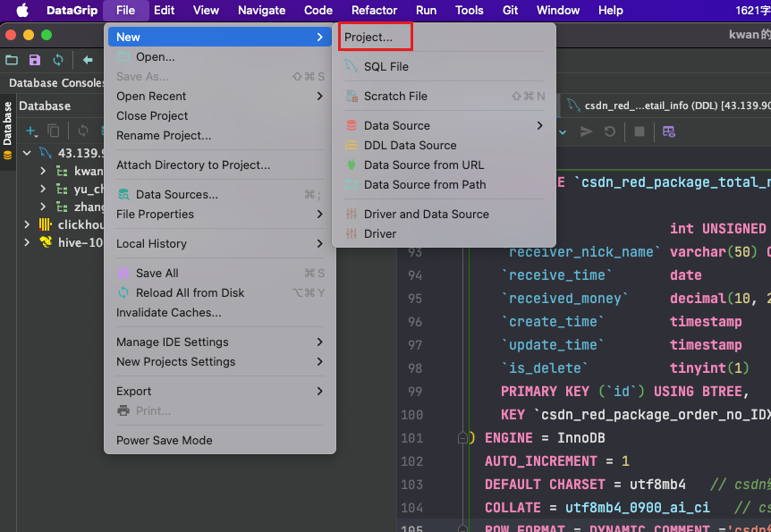This screenshot has height=532, width=771.
Task: Click the open folder toolbar icon
Action: pyautogui.click(x=12, y=60)
